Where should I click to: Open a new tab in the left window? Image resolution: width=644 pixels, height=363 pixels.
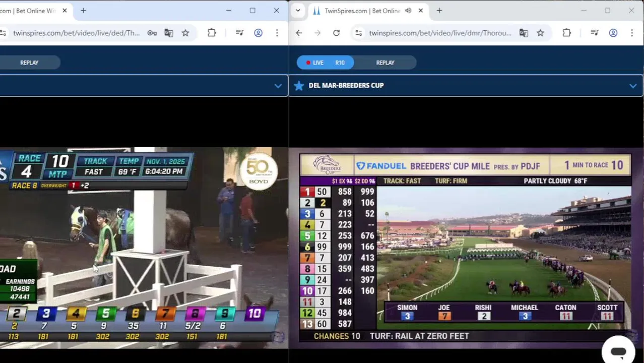coord(84,11)
